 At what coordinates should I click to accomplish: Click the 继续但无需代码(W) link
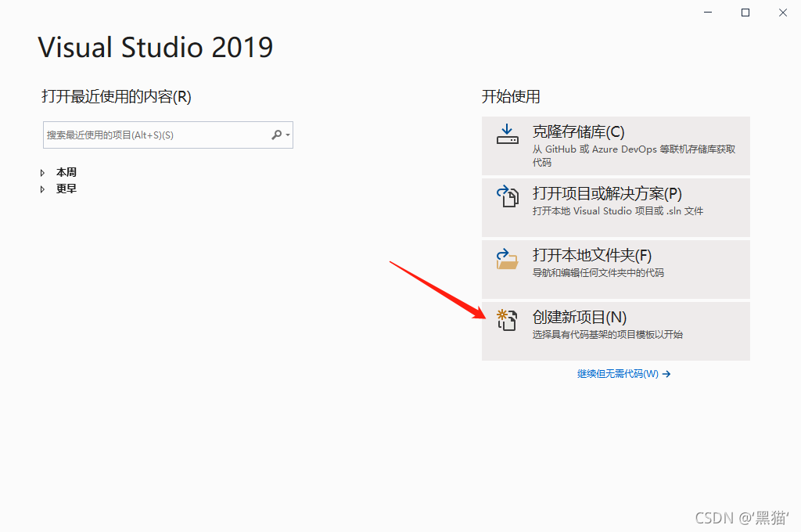(x=618, y=374)
